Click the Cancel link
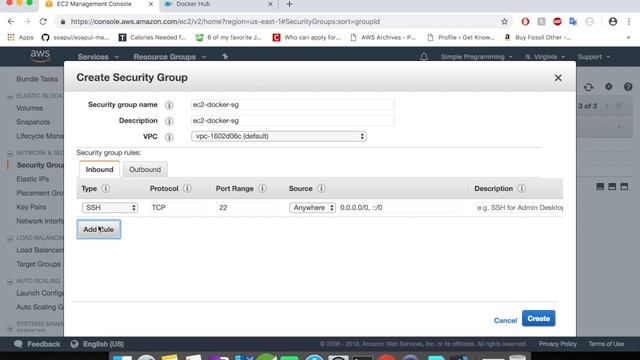Viewport: 640px width, 360px height. [505, 320]
